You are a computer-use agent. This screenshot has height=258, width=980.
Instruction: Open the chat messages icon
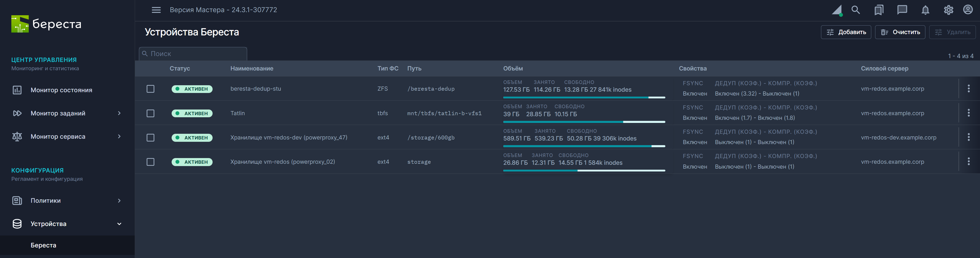coord(902,10)
